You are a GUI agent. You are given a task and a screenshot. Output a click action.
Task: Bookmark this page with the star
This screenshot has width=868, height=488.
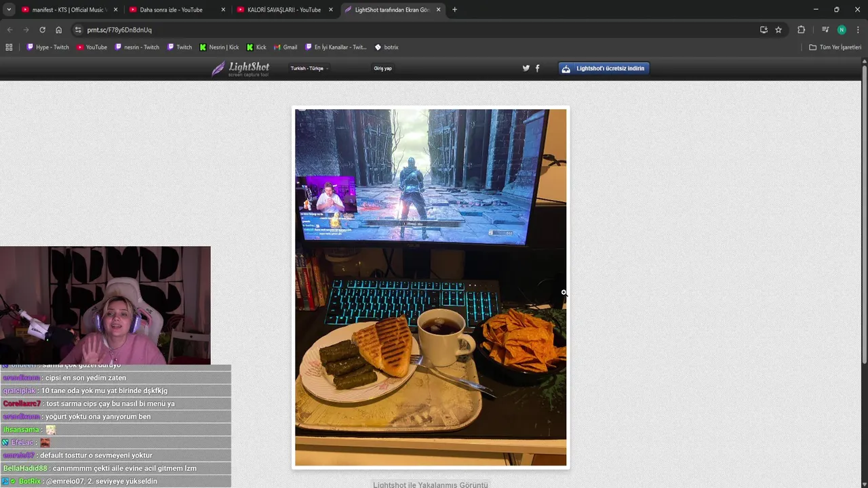point(778,30)
